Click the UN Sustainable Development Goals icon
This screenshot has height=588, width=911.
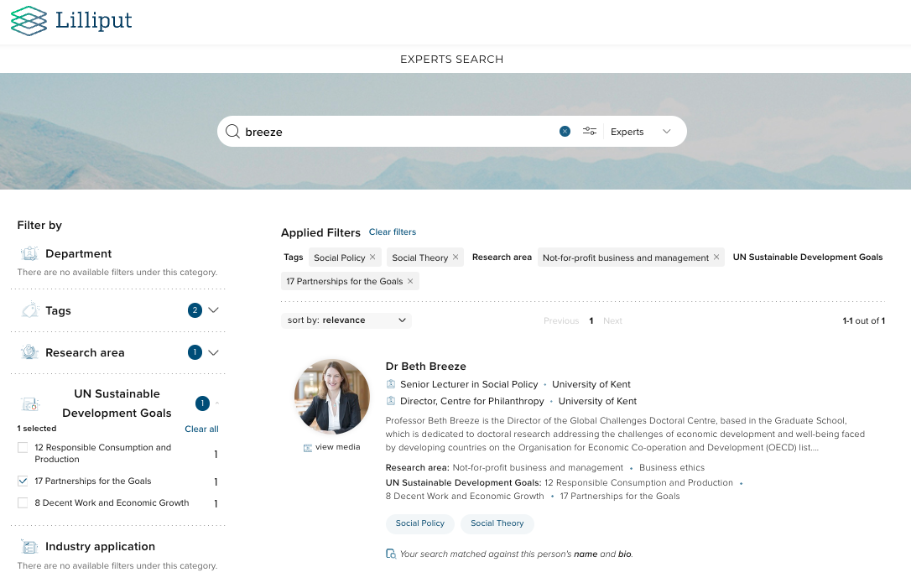[x=29, y=403]
